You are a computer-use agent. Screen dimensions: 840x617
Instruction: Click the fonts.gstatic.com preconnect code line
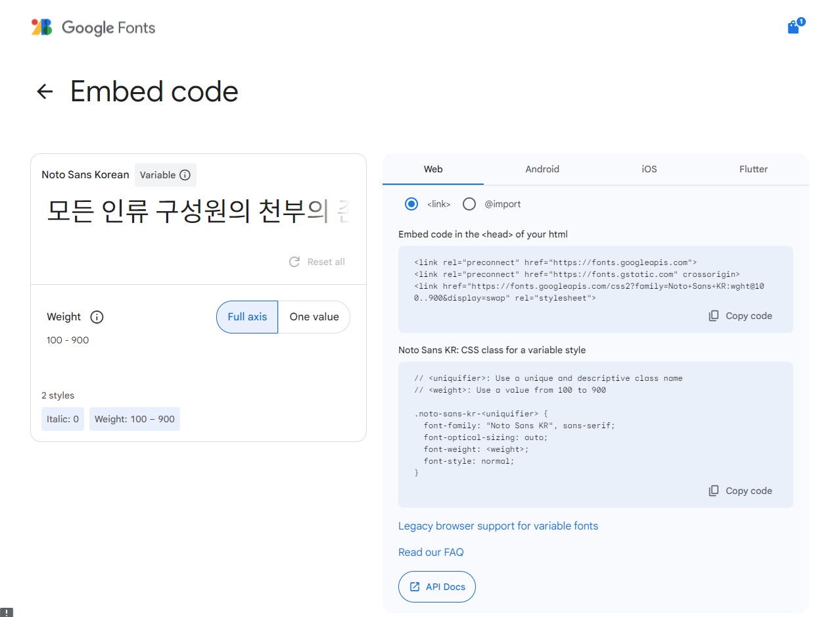pos(577,274)
